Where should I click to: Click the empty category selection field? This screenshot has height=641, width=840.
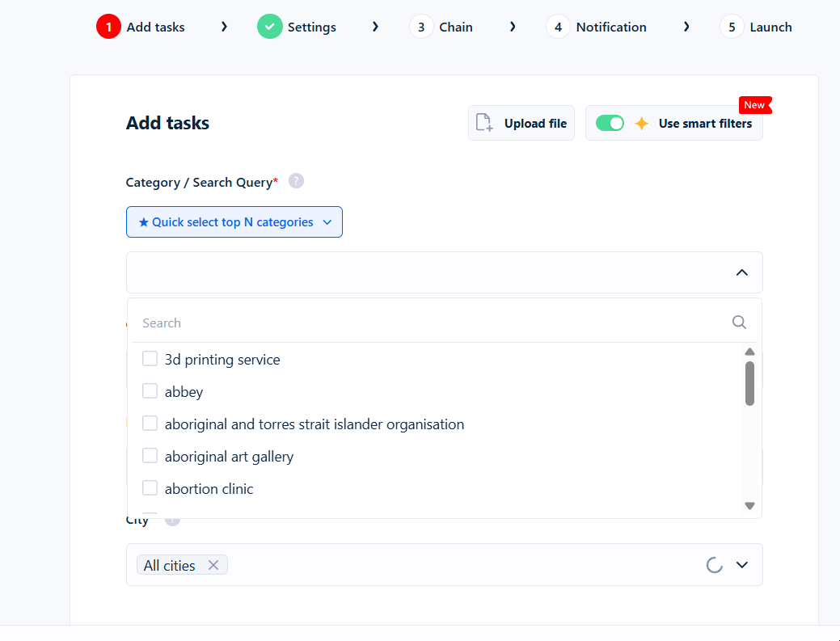[x=444, y=272]
